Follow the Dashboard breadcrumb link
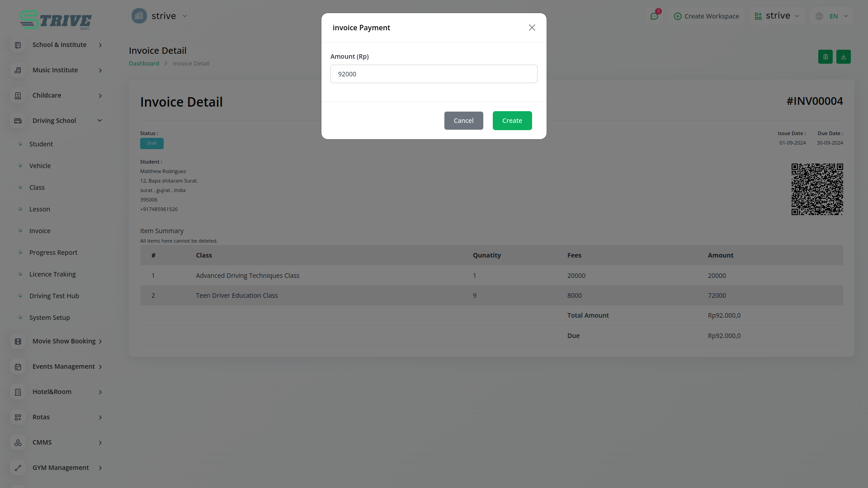868x488 pixels. pos(144,64)
